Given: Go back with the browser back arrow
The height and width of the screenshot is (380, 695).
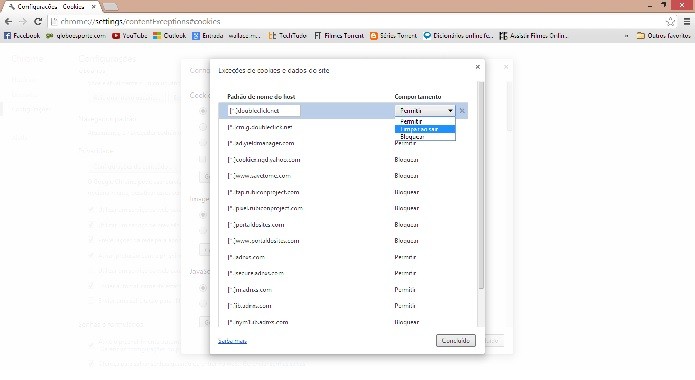Looking at the screenshot, I should pyautogui.click(x=8, y=21).
